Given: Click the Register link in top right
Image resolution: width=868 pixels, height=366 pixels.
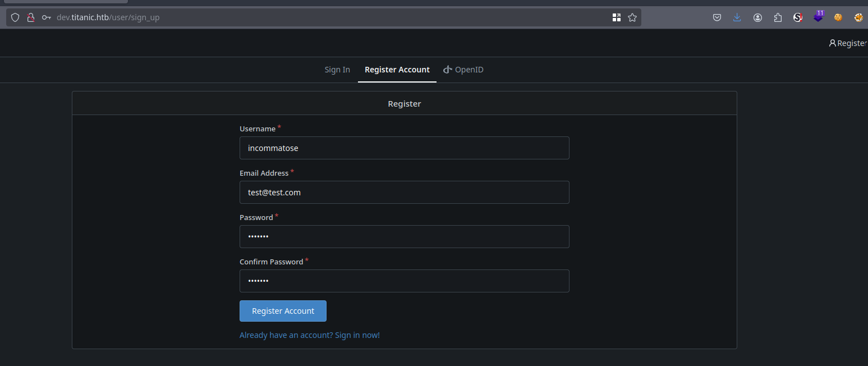Looking at the screenshot, I should tap(848, 43).
